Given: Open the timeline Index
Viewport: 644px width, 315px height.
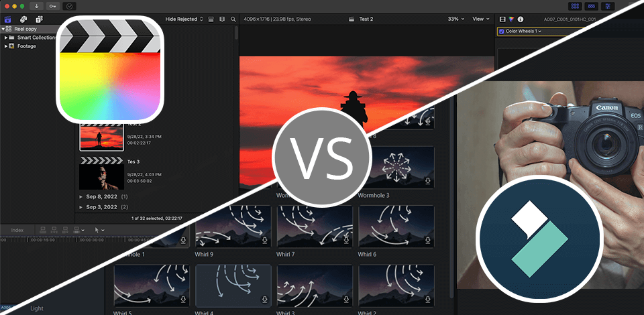Looking at the screenshot, I should pyautogui.click(x=17, y=230).
